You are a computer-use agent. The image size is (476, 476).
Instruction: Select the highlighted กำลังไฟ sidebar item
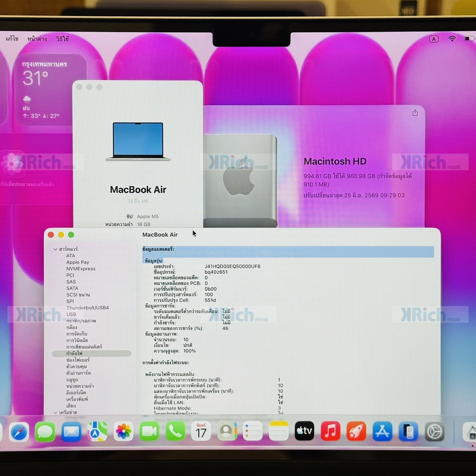(x=92, y=353)
